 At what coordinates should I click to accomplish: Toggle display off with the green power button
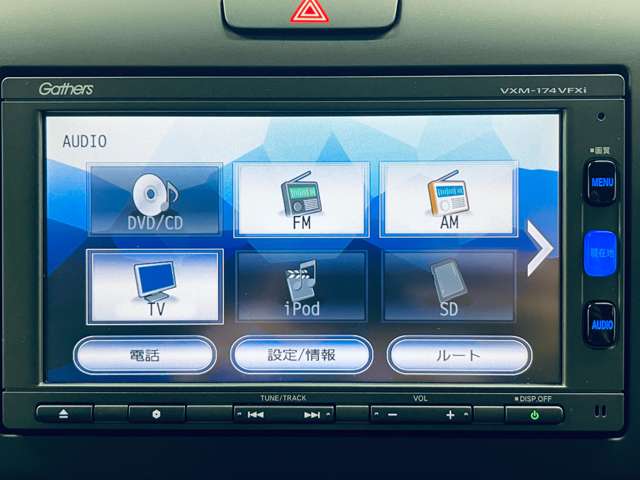pos(534,415)
